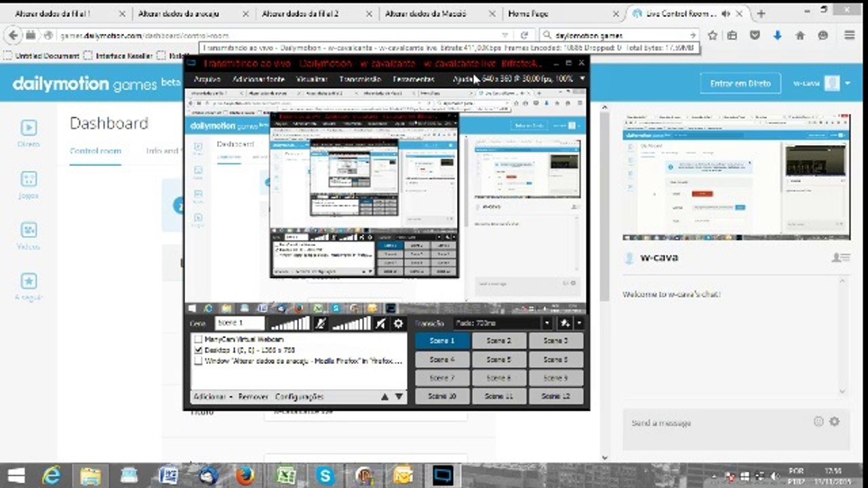Open Skype from the taskbar
Viewport: 868px width, 488px height.
pos(325,475)
